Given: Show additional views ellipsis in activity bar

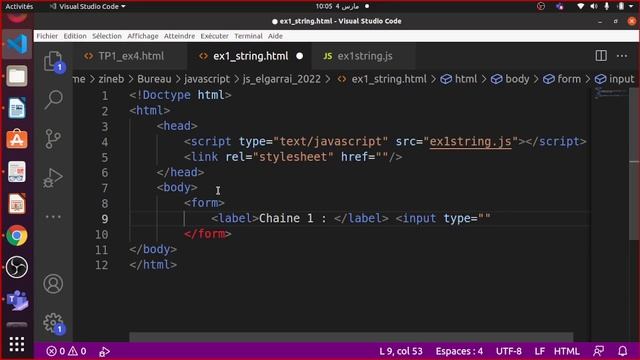Looking at the screenshot, I should [x=53, y=216].
